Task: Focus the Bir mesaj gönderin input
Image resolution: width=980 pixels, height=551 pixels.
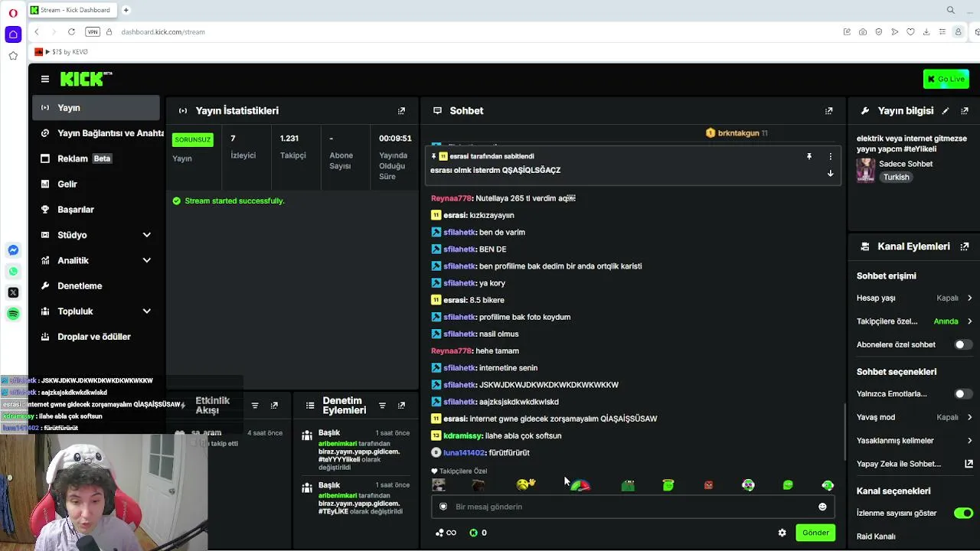Action: pyautogui.click(x=632, y=507)
